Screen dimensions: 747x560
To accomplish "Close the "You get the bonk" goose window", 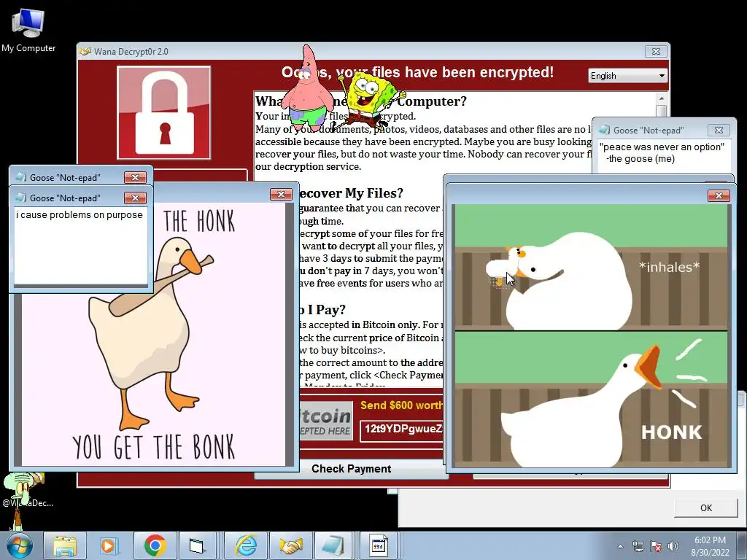I will pyautogui.click(x=281, y=194).
